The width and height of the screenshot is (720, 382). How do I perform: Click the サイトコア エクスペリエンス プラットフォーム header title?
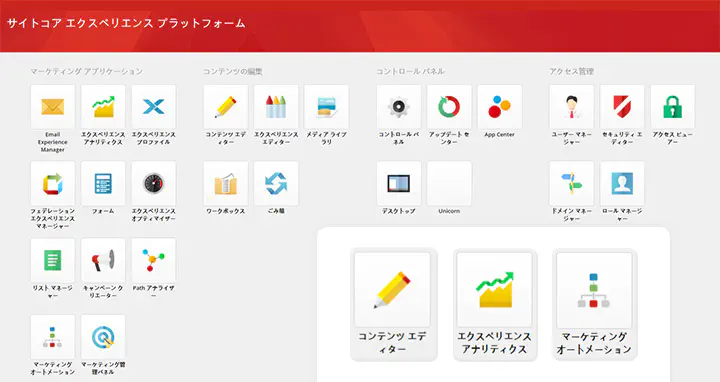click(126, 23)
